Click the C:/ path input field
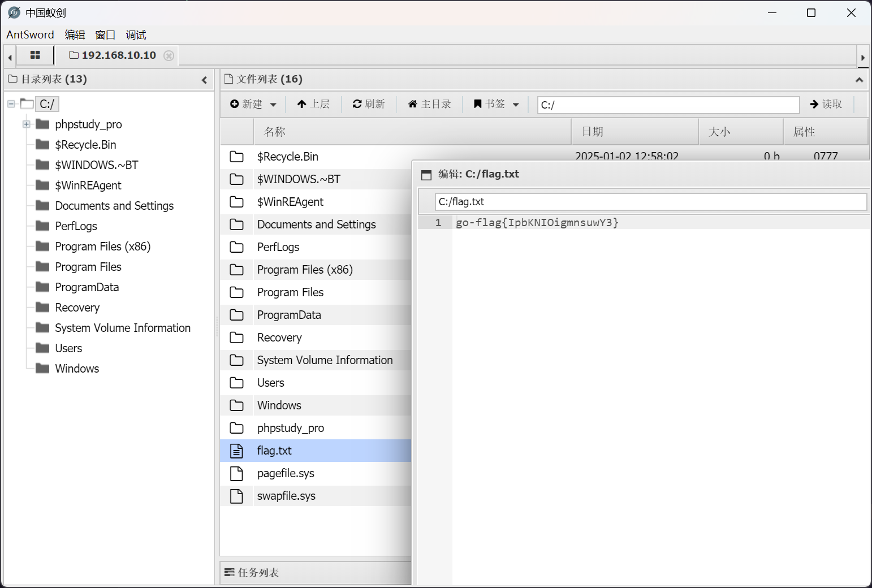 tap(667, 105)
